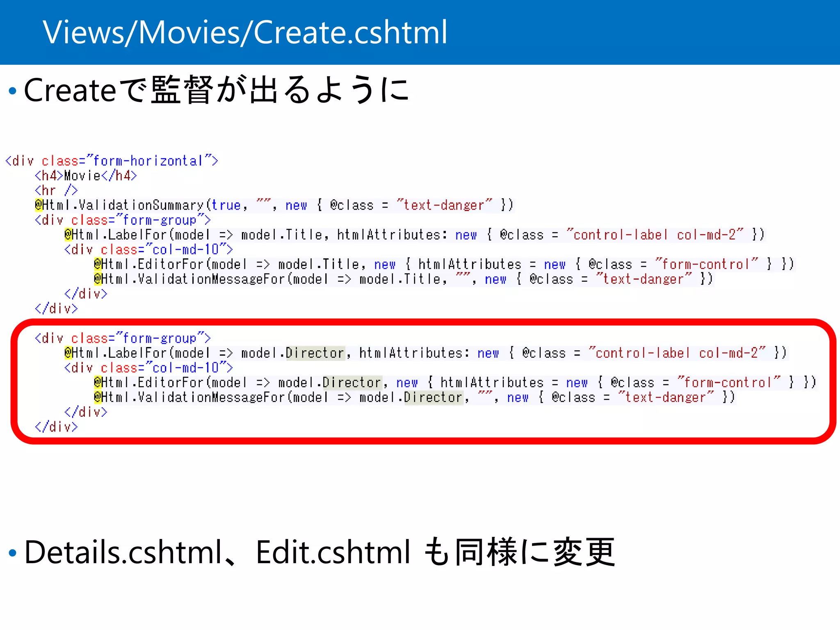Click the LabelFor model.Title code line
The image size is (840, 630).
415,235
